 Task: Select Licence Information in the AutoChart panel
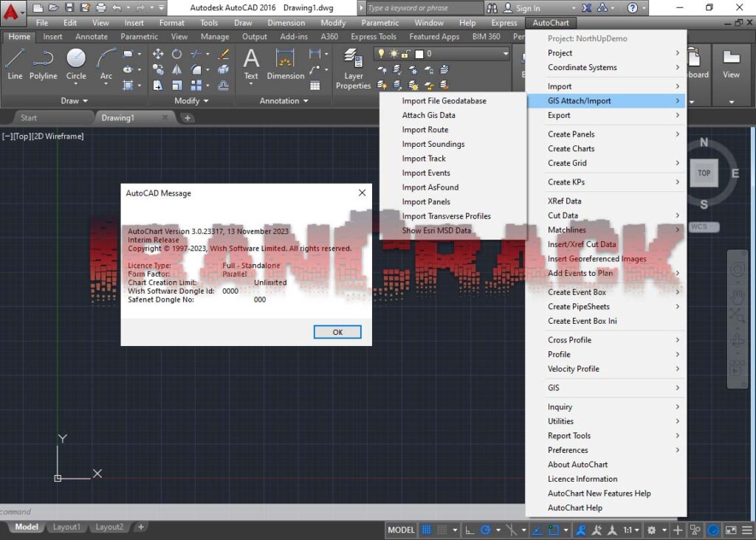tap(583, 479)
